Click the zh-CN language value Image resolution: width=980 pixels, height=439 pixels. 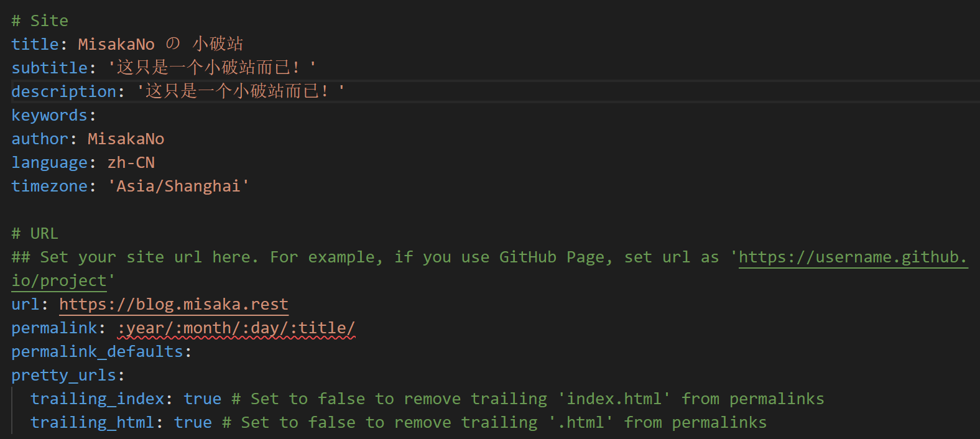point(131,162)
